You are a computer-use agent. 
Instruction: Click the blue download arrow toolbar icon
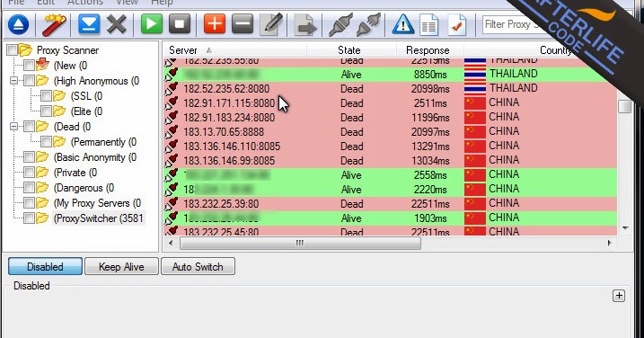89,24
